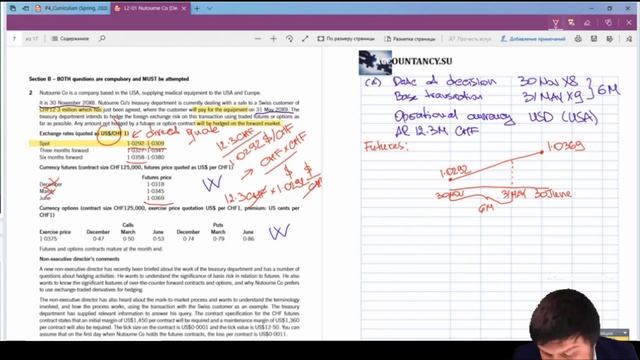Select the eraser tool in purple bar
Screen dimensions: 640x360
(x=587, y=23)
